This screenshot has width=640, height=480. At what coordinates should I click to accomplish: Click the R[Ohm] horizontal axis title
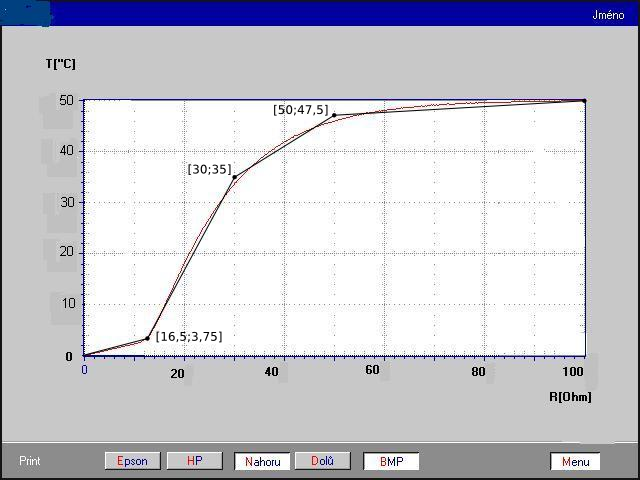point(570,397)
